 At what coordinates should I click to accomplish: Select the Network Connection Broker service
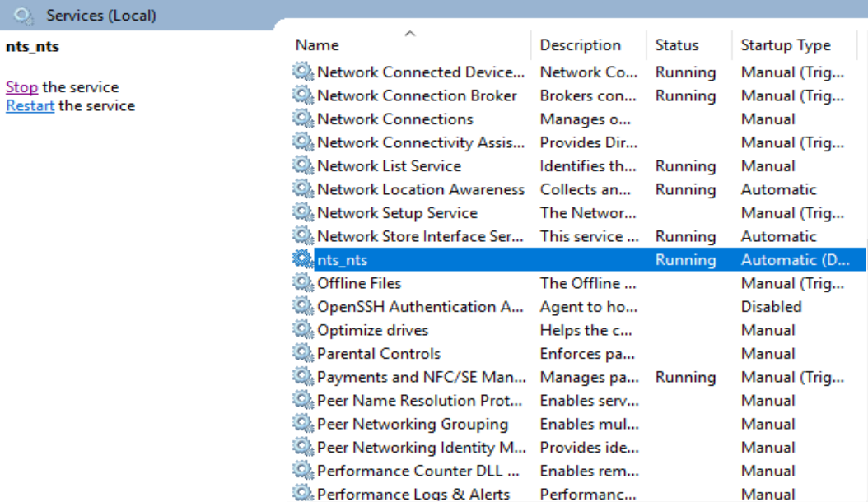pyautogui.click(x=417, y=95)
